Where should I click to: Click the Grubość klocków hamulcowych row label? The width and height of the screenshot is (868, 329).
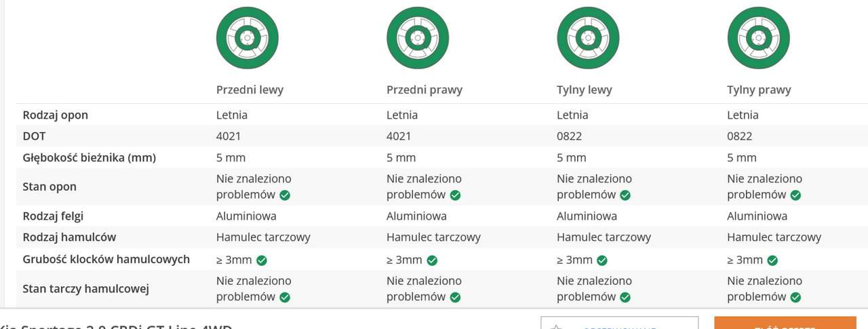click(x=106, y=259)
